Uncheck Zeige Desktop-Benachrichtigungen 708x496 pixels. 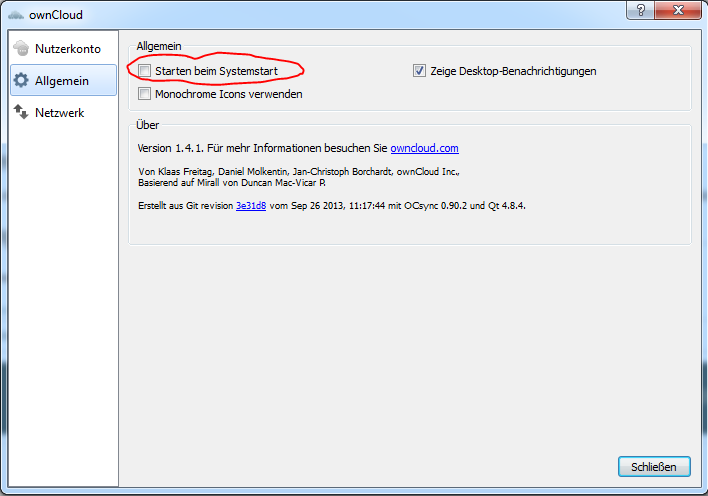[419, 70]
